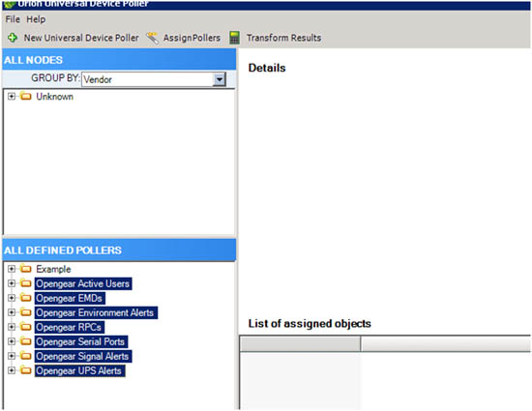Viewport: 532px width, 411px height.
Task: Click the Assign Pollers wand icon
Action: pyautogui.click(x=152, y=38)
